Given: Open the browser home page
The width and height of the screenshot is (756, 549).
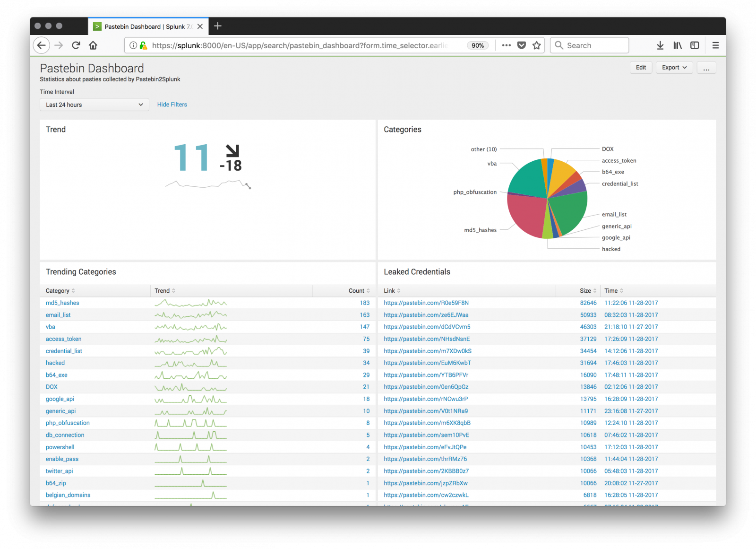Looking at the screenshot, I should pyautogui.click(x=93, y=45).
